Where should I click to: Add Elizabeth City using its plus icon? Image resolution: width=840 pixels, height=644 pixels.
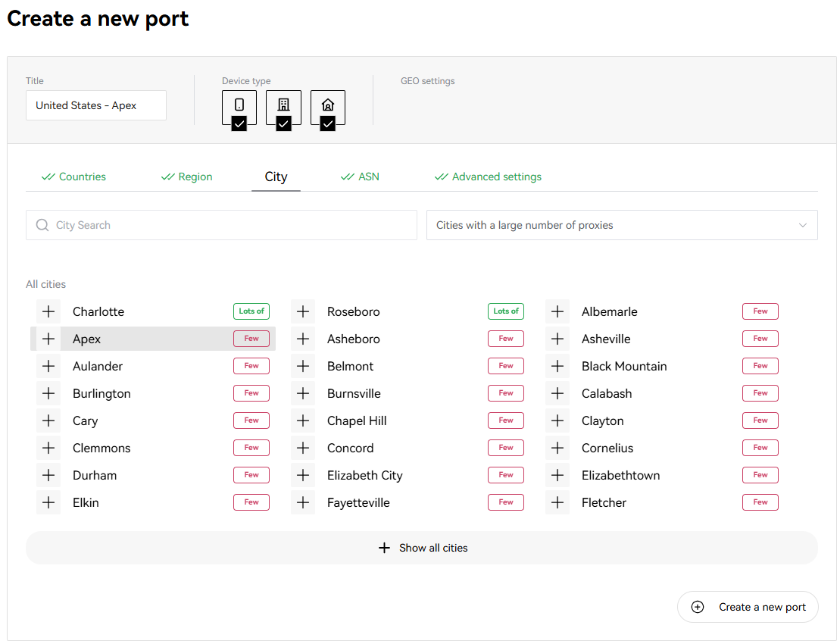[x=303, y=475]
